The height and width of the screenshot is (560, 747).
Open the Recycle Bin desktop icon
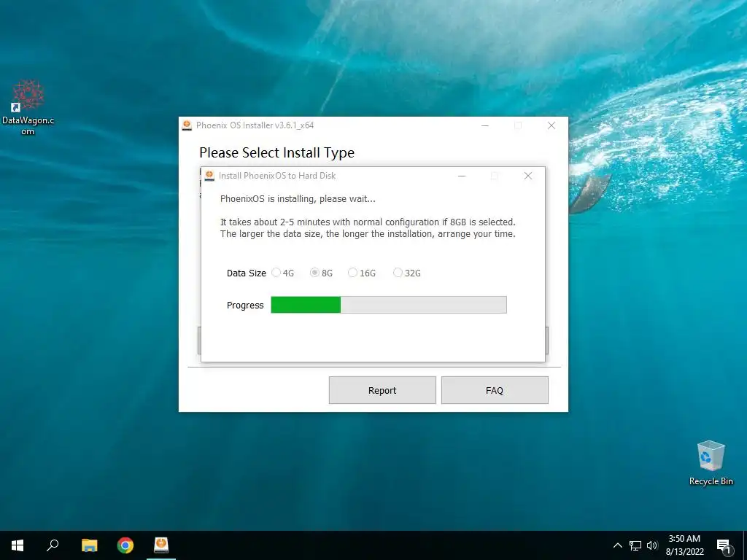click(x=711, y=463)
